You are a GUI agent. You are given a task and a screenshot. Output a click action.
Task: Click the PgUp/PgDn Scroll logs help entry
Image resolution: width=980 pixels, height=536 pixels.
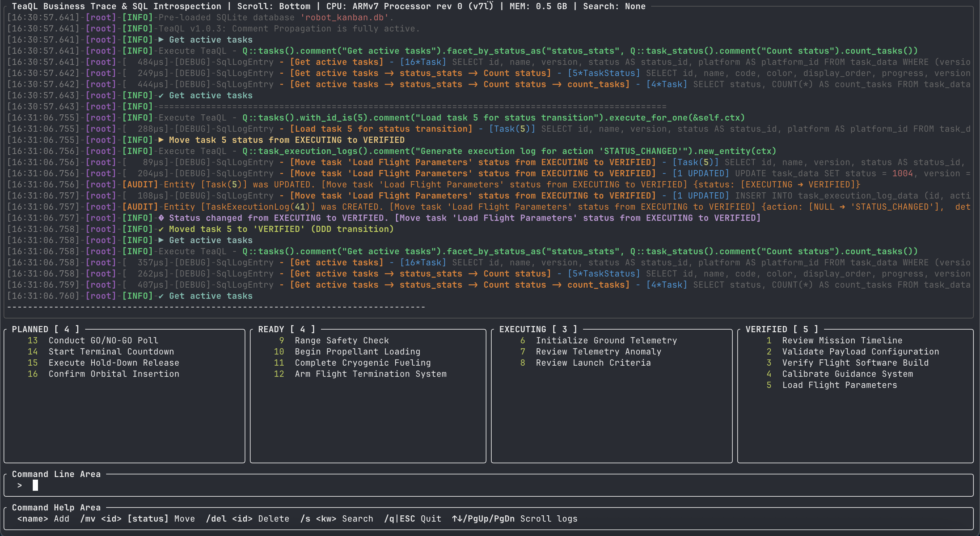pos(514,519)
